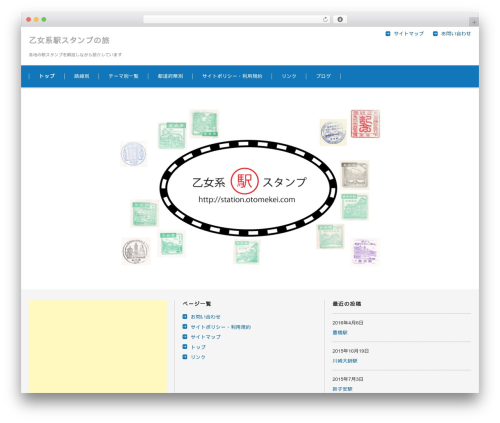Open the 川崎大師駅 recent post
The image size is (500, 423).
pyautogui.click(x=345, y=361)
